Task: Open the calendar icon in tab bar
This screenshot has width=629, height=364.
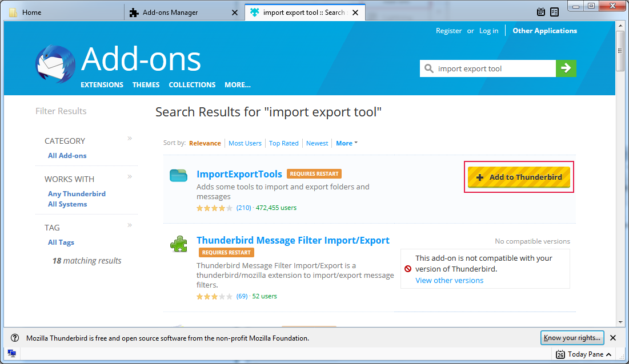Action: [541, 12]
